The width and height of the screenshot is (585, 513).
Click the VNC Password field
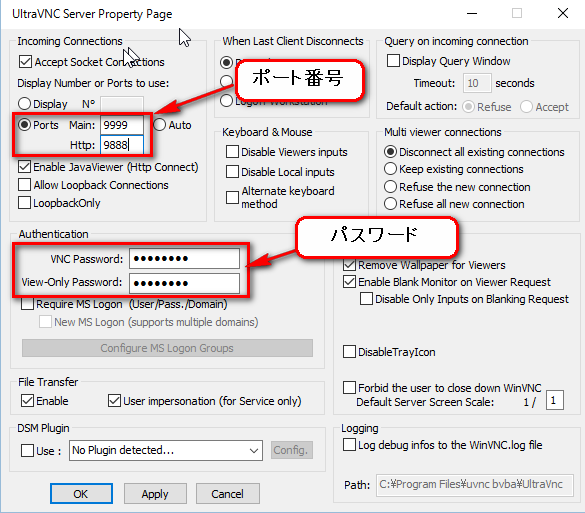(x=184, y=259)
